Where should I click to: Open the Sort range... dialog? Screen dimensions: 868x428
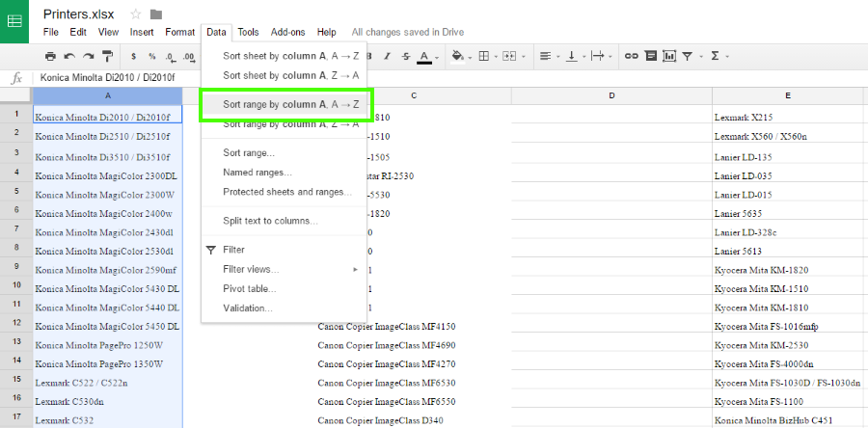[284, 152]
